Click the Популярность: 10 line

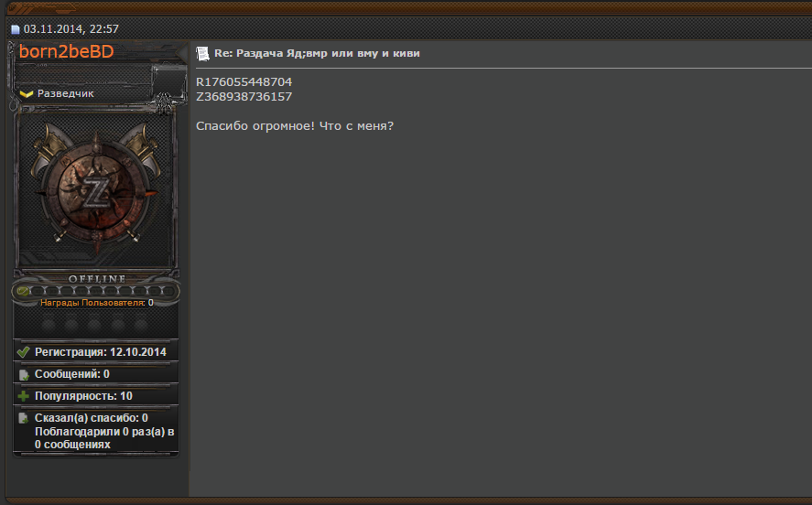pos(83,396)
